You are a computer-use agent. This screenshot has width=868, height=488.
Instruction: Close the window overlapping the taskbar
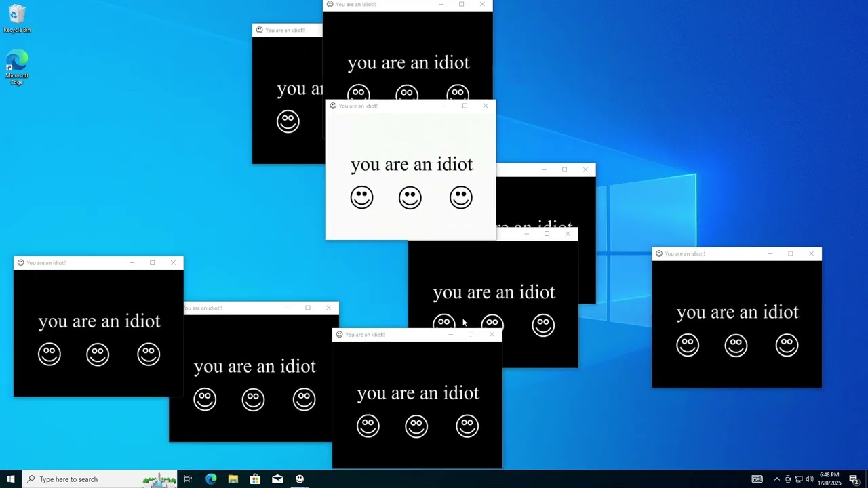click(492, 334)
